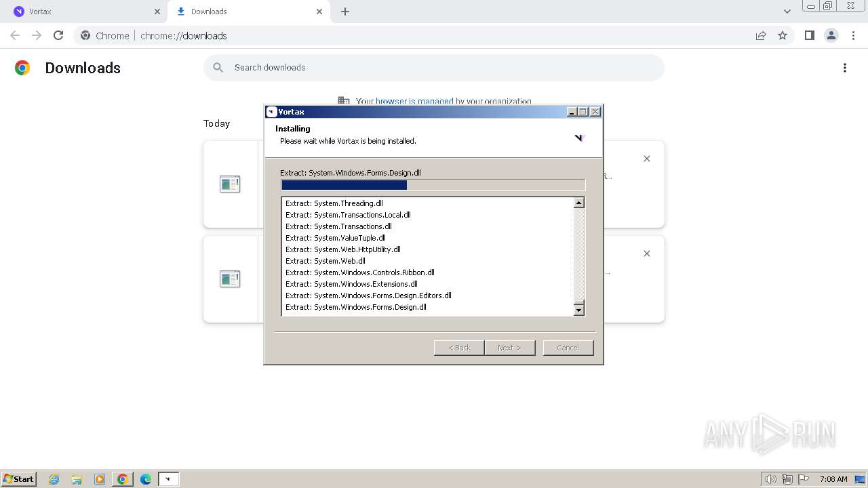868x488 pixels.
Task: Close the Downloads browser tab
Action: tap(319, 12)
